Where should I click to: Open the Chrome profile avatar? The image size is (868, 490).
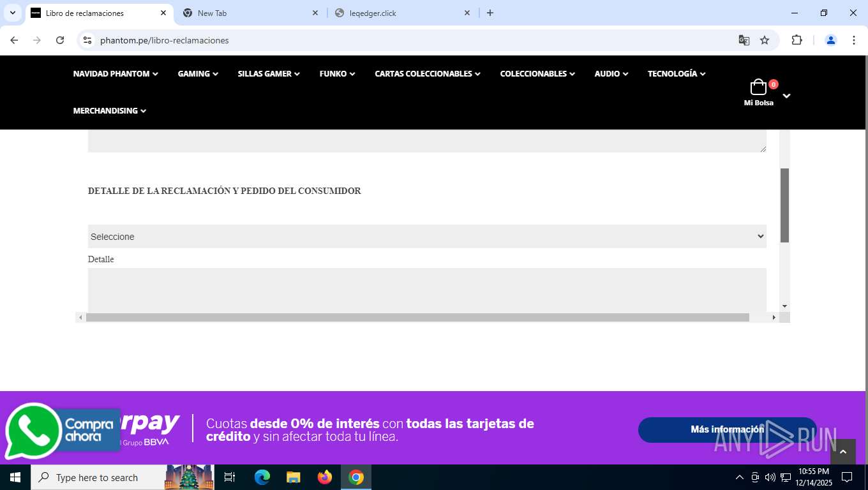pos(831,40)
